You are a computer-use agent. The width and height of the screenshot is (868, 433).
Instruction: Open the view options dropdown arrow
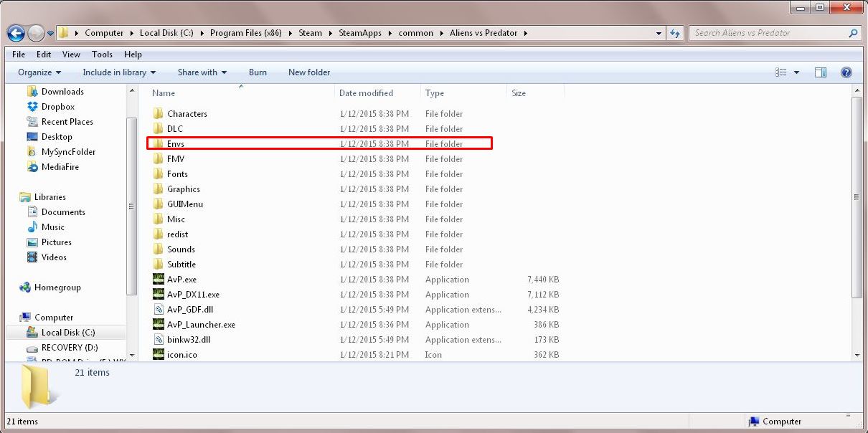click(x=797, y=72)
